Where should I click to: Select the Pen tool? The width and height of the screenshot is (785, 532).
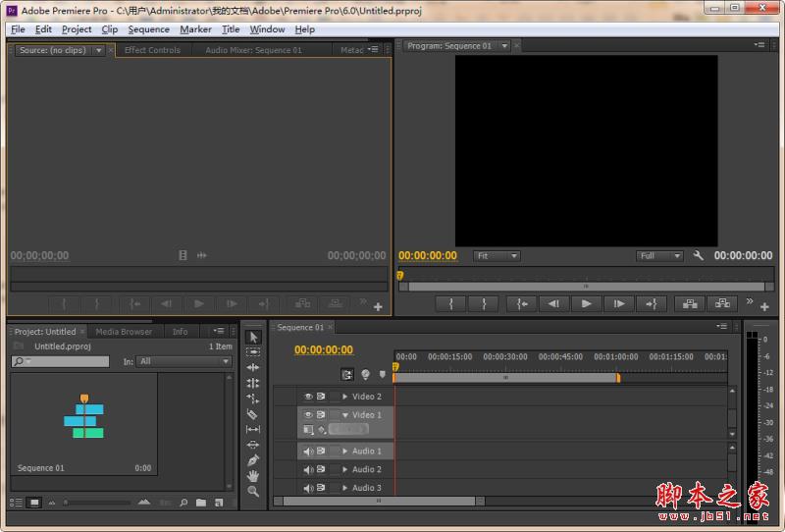tap(253, 460)
